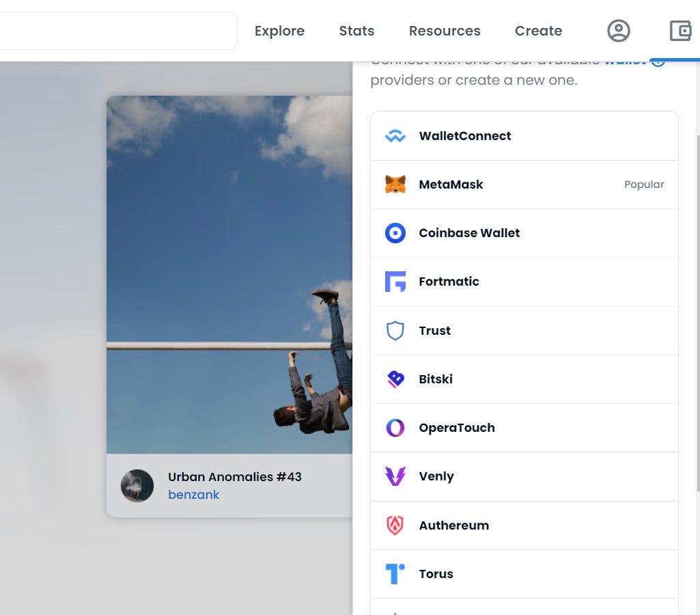Select the Torus label

pos(436,574)
